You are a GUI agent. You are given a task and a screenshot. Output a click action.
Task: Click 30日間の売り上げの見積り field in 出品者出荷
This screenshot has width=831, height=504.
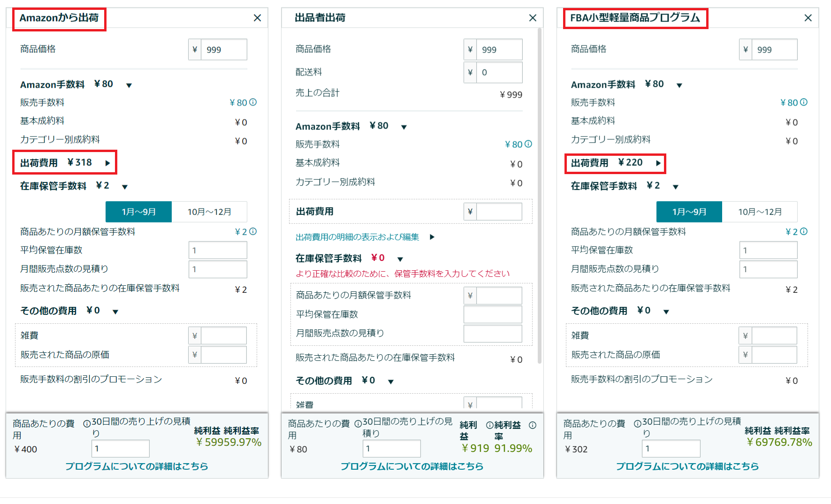pos(392,448)
